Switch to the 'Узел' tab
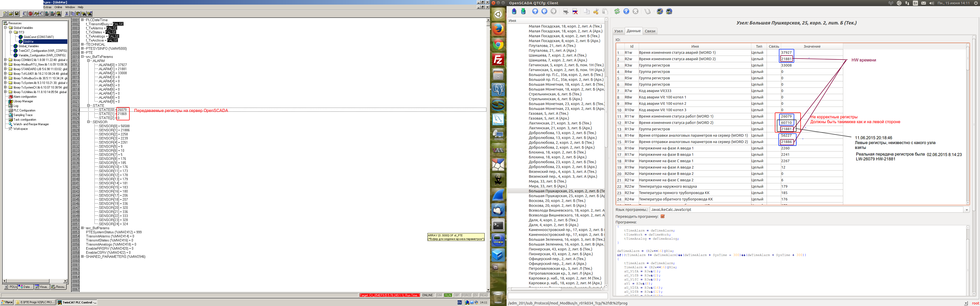The width and height of the screenshot is (980, 306). click(x=619, y=31)
